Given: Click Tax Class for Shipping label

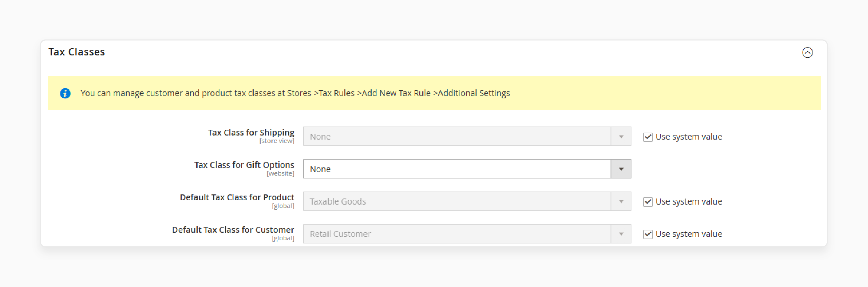Looking at the screenshot, I should [x=251, y=133].
